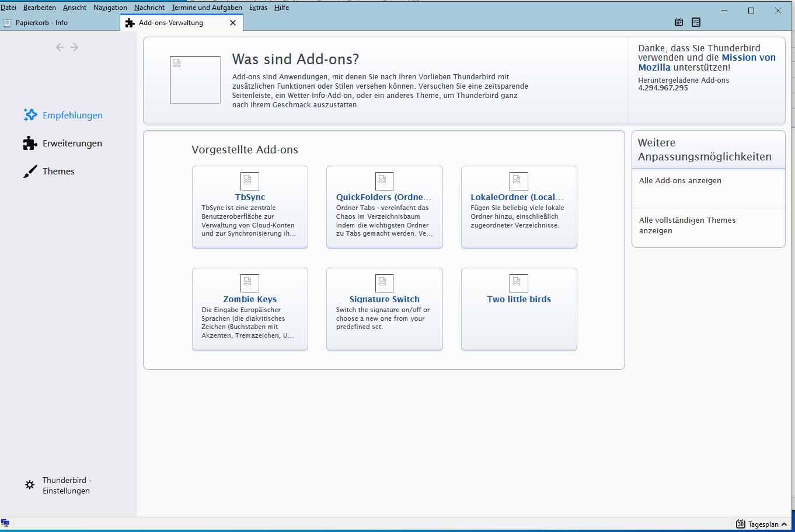795x532 pixels.
Task: Open the Empfehlungen category
Action: [72, 116]
